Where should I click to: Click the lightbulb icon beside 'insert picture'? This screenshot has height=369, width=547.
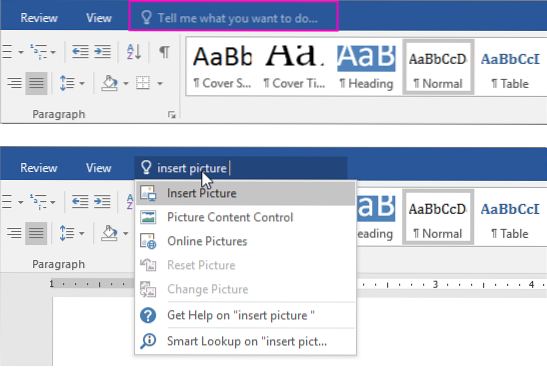pyautogui.click(x=146, y=168)
